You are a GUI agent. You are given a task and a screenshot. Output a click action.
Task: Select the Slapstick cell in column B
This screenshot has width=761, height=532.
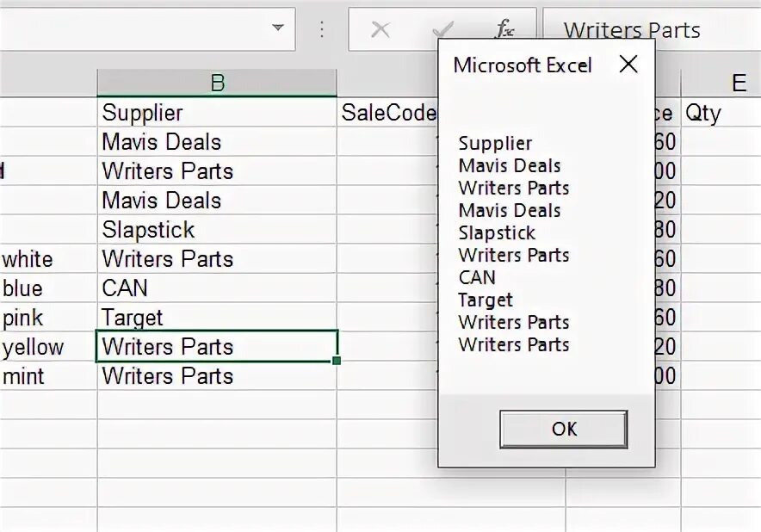point(216,230)
